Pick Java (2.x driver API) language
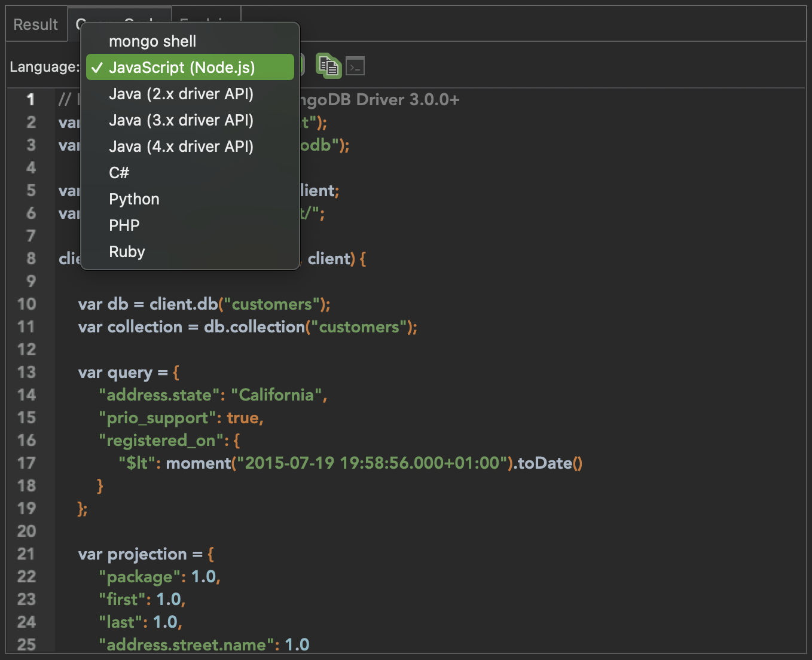 point(181,94)
